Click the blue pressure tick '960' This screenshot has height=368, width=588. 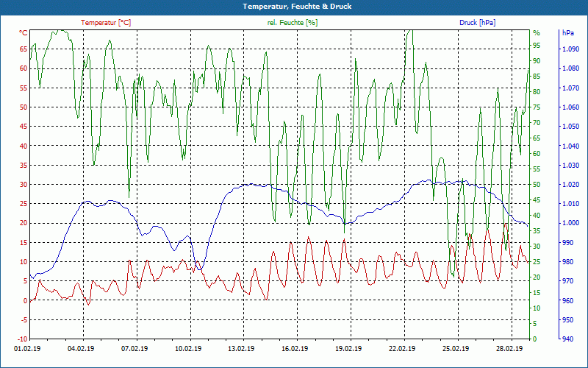coord(568,300)
